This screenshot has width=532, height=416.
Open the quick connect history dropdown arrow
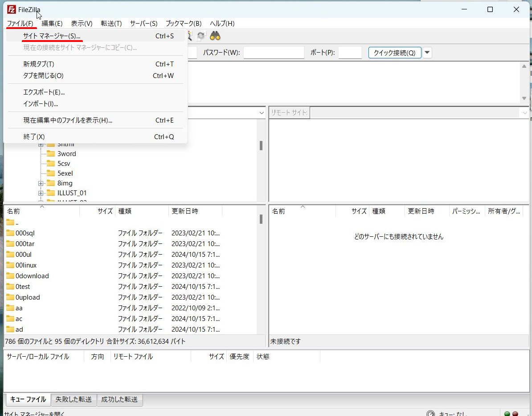click(x=427, y=53)
